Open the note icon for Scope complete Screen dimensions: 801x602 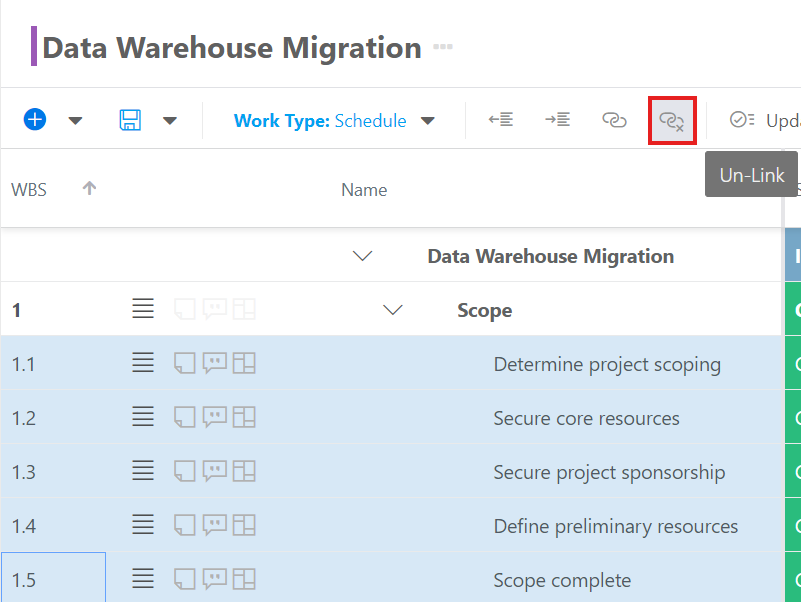(x=184, y=580)
